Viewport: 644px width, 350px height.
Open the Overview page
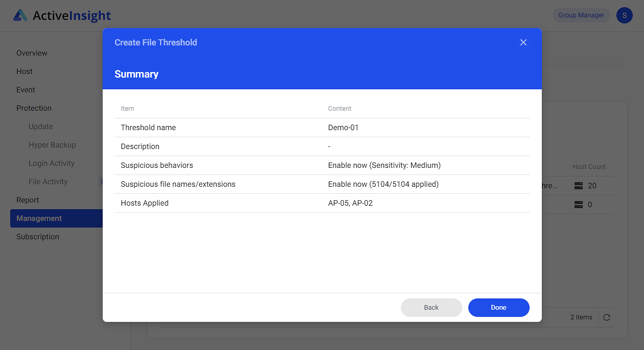[32, 53]
